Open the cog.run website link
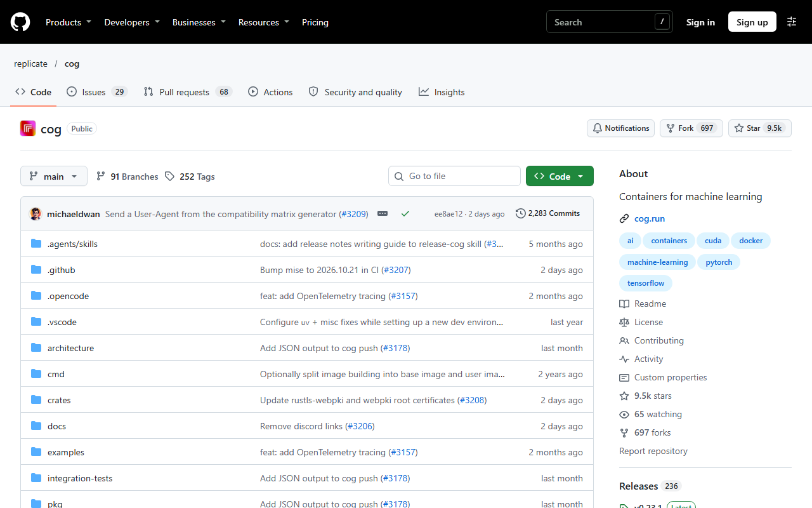The image size is (812, 508). pos(650,218)
